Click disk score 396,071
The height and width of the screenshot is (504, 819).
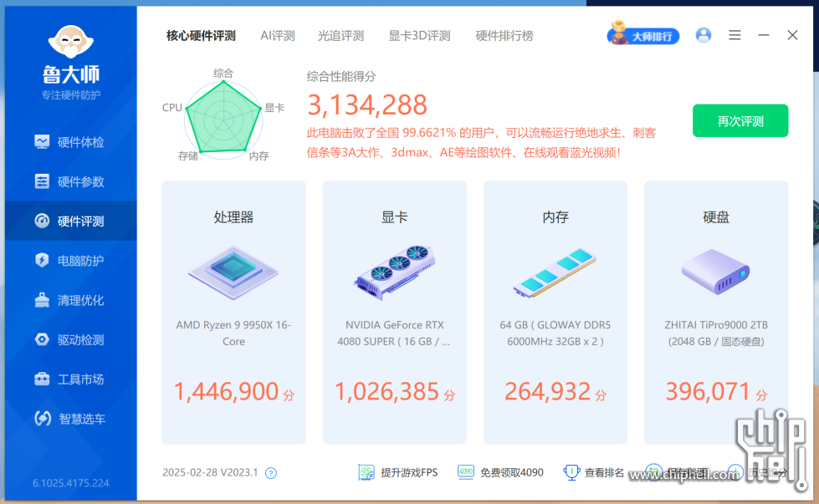coord(709,391)
